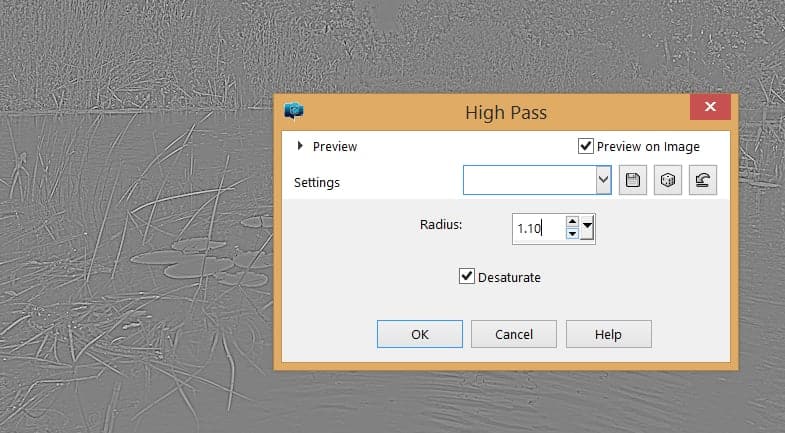Click the High Pass title bar text
Viewport: 785px width, 433px height.
[x=506, y=112]
